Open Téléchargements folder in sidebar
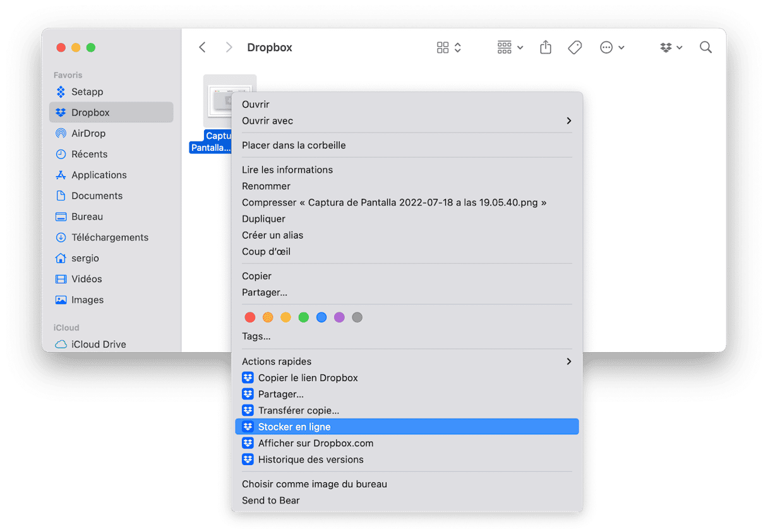The width and height of the screenshot is (768, 532). pyautogui.click(x=109, y=237)
